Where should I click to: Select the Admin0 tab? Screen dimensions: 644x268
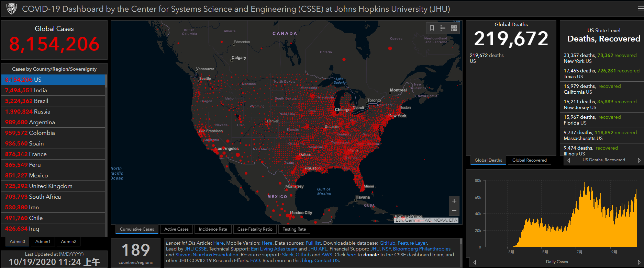17,242
